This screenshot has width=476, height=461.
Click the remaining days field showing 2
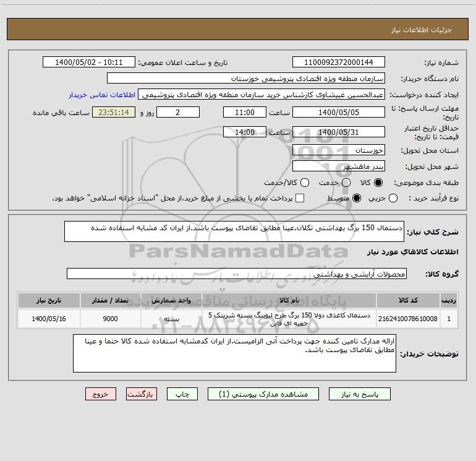178,112
